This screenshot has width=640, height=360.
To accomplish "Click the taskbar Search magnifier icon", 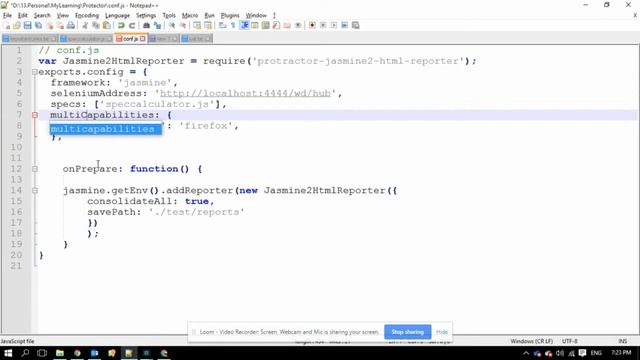I will pyautogui.click(x=25, y=353).
